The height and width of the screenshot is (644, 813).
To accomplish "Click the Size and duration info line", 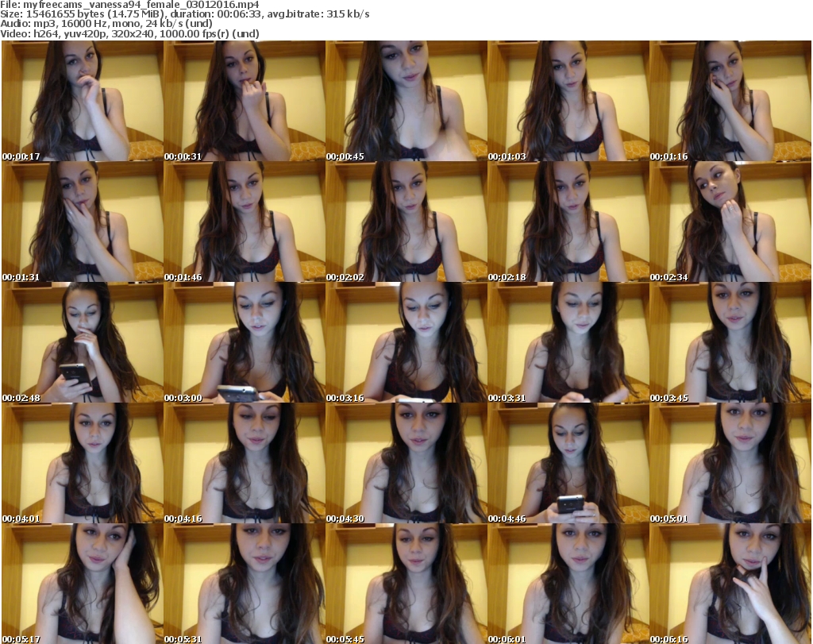I will 184,14.
